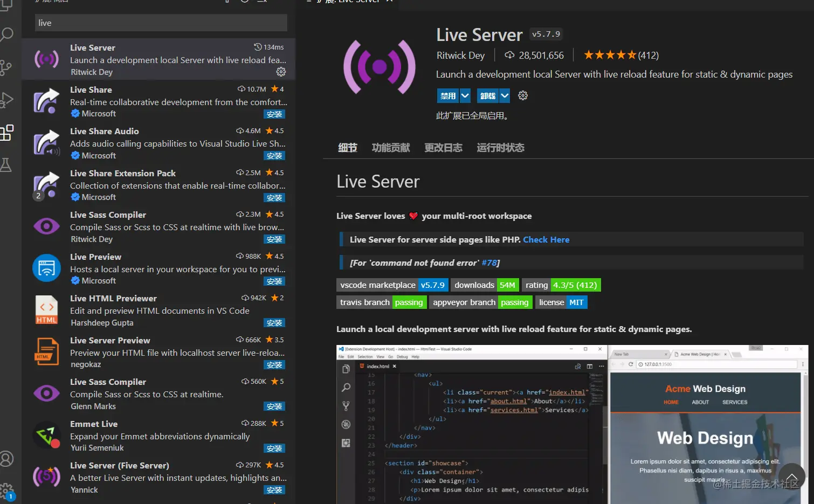Open the Check Here link

546,239
